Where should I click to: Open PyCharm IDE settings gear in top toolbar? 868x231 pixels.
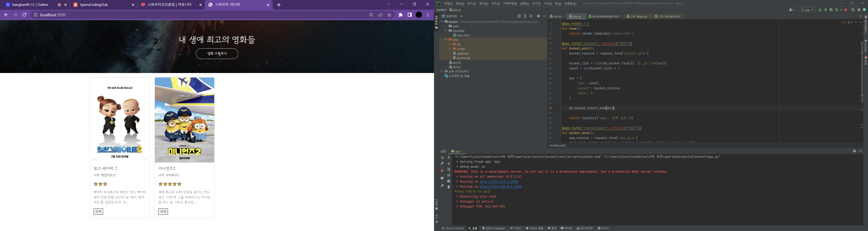859,10
